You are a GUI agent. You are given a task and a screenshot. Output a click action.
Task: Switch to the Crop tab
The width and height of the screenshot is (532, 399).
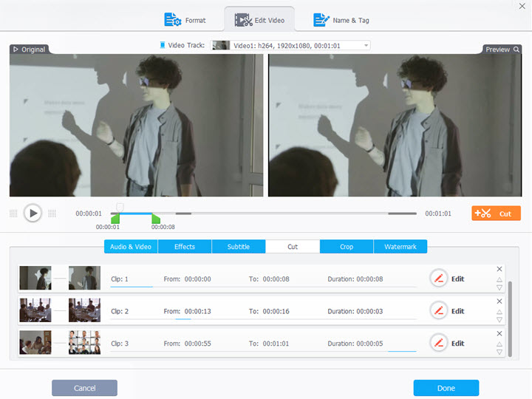pos(347,247)
